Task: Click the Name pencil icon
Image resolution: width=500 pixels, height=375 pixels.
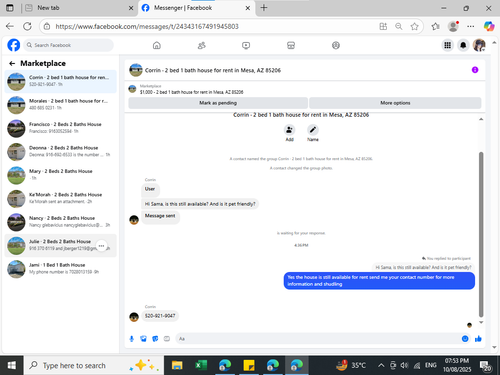Action: 313,130
